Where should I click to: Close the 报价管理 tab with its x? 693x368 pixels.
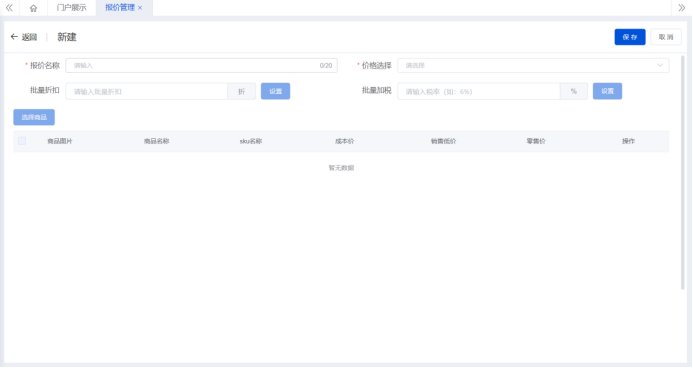140,8
